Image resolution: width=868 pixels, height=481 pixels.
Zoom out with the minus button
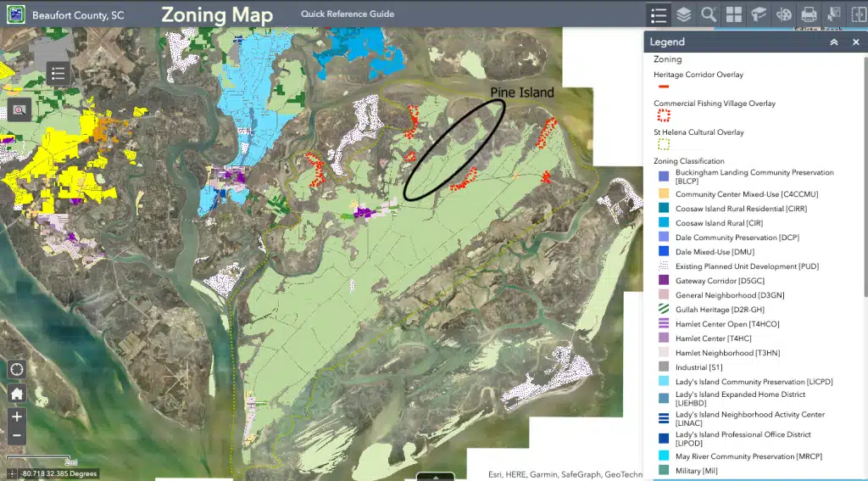17,437
